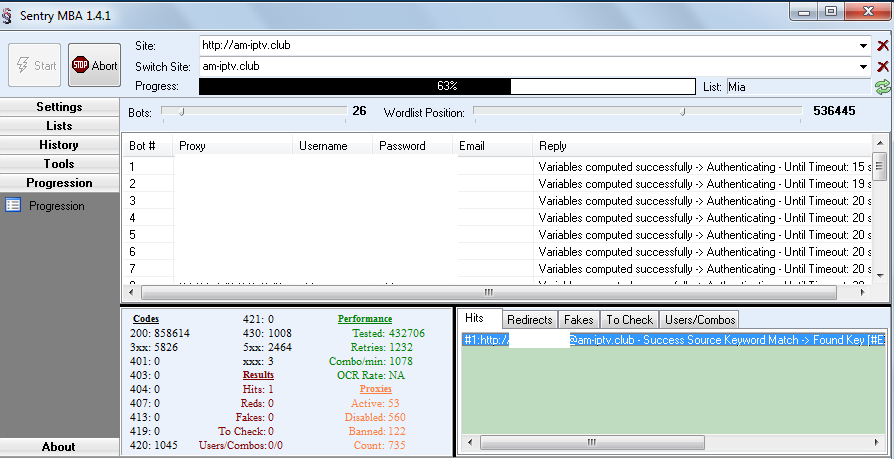The image size is (894, 459).
Task: Click the Abort stop-sign button
Action: click(x=95, y=66)
